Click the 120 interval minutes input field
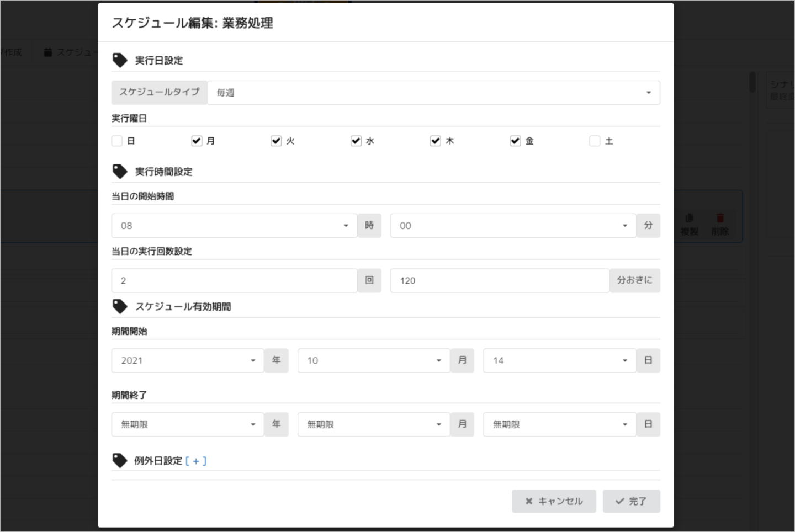This screenshot has height=532, width=795. 499,281
